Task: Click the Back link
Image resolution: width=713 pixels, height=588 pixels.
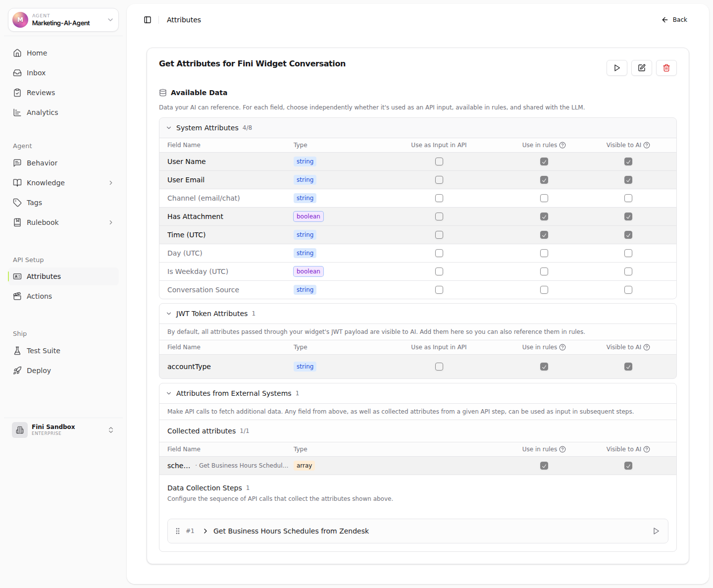Action: click(x=674, y=20)
